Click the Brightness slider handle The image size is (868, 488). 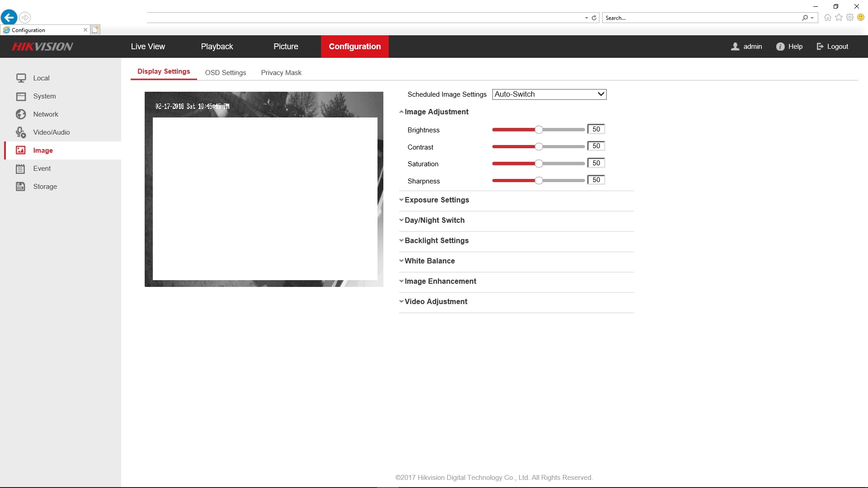[x=538, y=130]
